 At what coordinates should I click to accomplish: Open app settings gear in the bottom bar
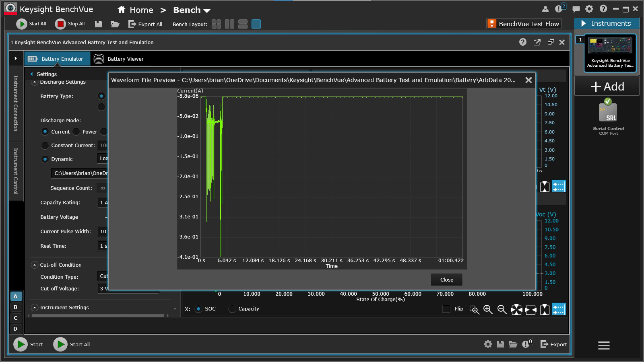click(x=488, y=344)
